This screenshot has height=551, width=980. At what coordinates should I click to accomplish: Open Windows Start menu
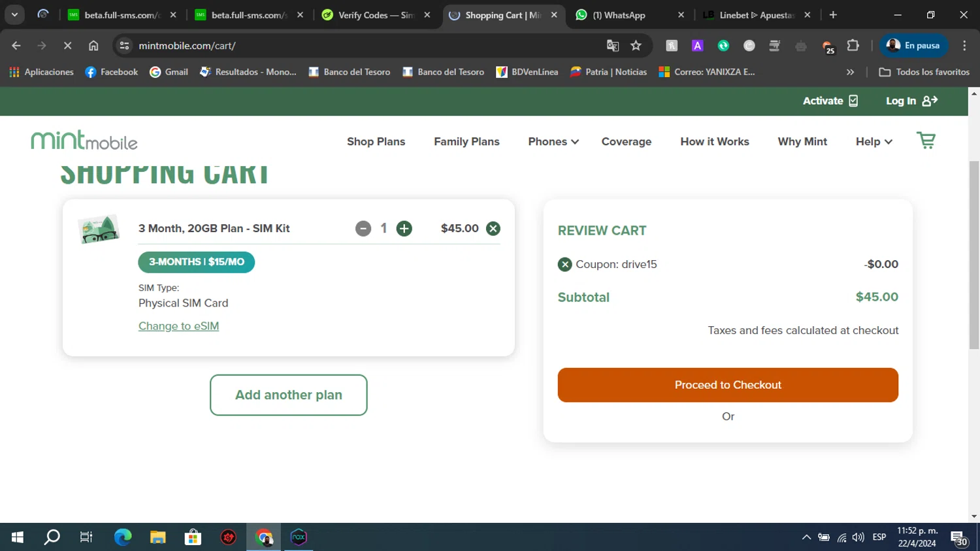pos(18,537)
